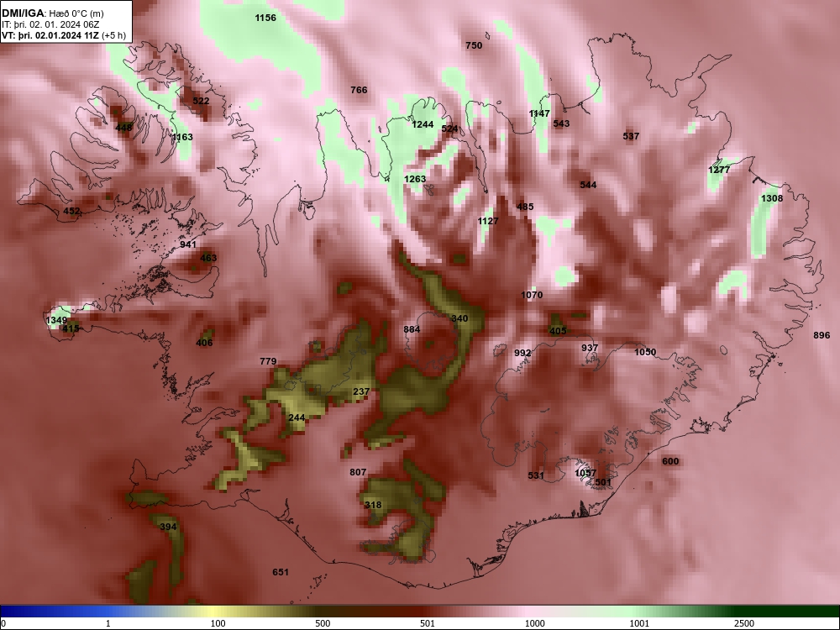Select the map value 531
The height and width of the screenshot is (630, 840).
(x=536, y=475)
